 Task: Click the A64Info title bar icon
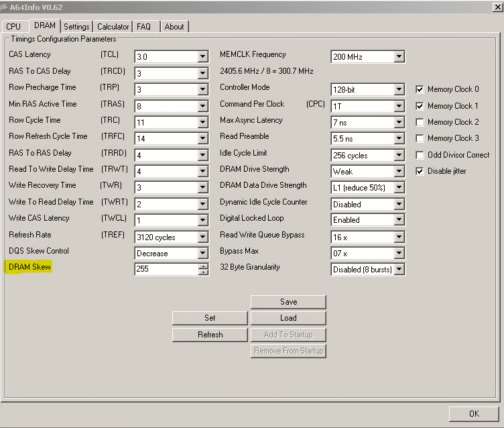4,7
